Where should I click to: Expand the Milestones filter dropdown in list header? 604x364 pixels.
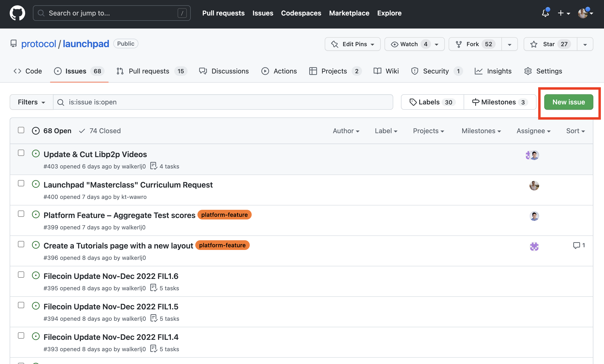[481, 131]
